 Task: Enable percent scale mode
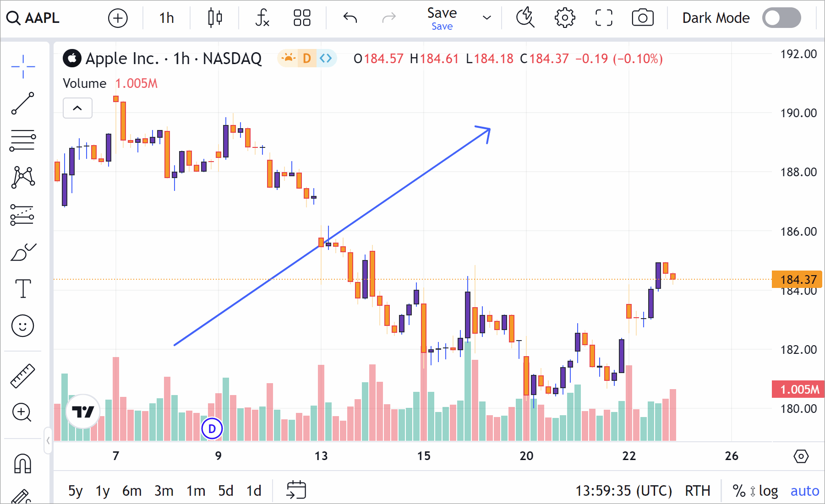pos(738,490)
